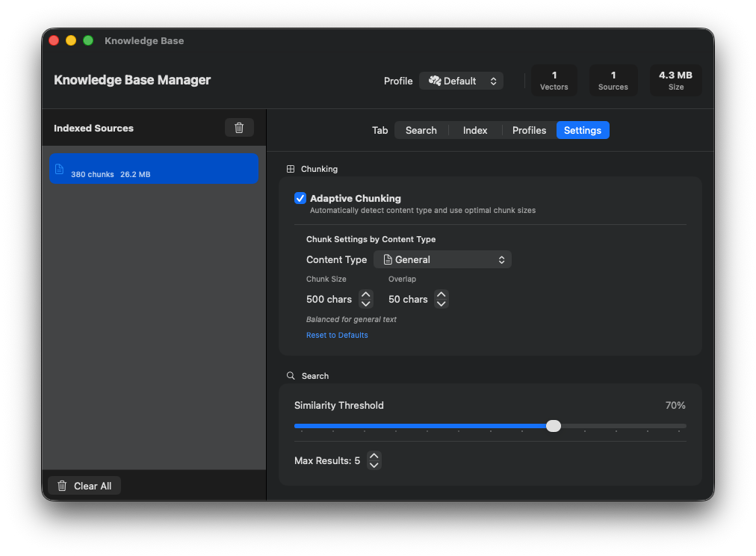Click the Max Results stepper control

[x=374, y=460]
